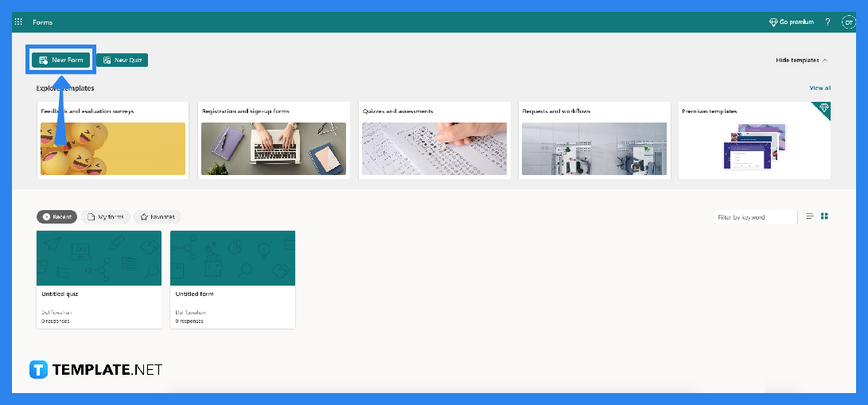Open the DT account avatar
Screen dimensions: 868x405
click(x=849, y=22)
